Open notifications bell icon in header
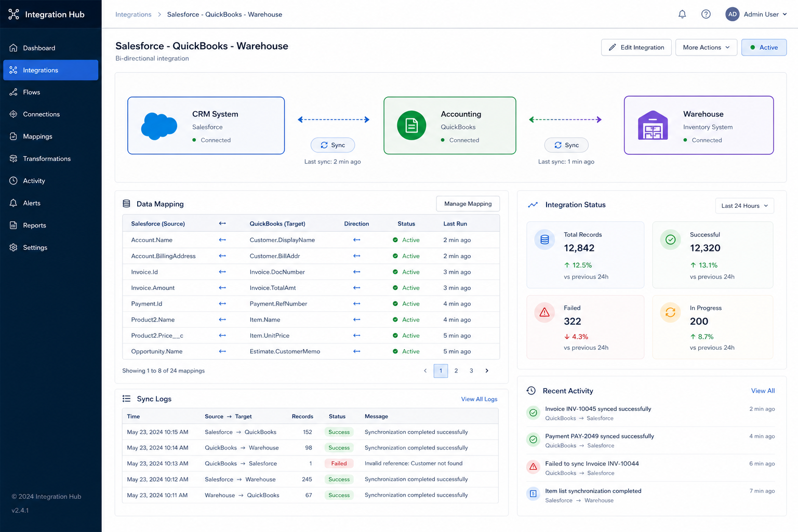The width and height of the screenshot is (798, 532). [x=682, y=14]
